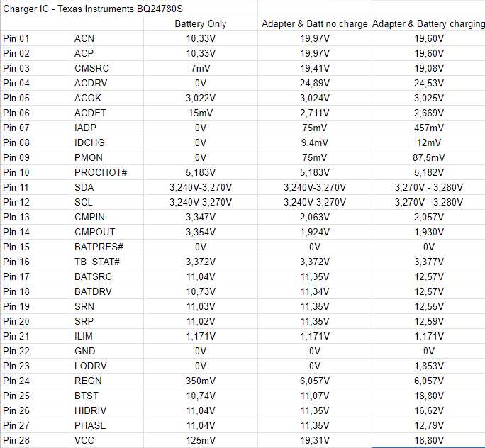Select the '12,59V' value
This screenshot has height=448, width=485.
tap(429, 321)
